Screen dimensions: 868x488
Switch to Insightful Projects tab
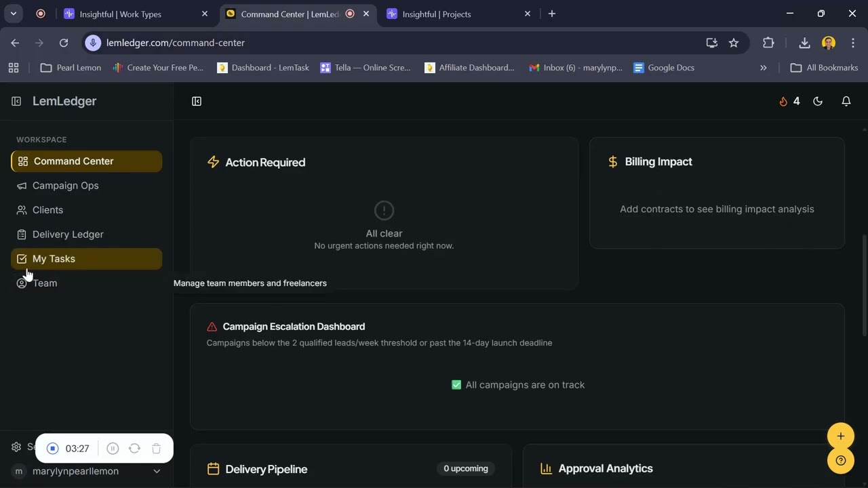point(460,14)
